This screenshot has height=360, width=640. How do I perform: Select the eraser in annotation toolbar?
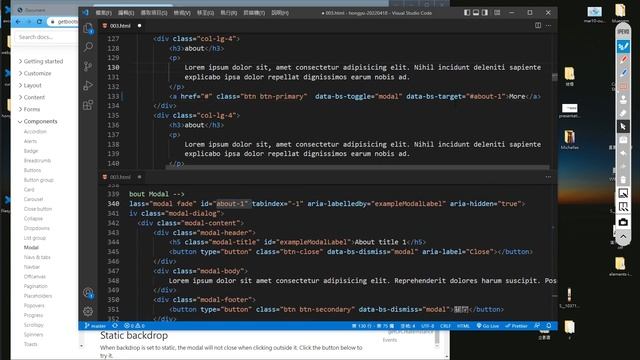coord(623,113)
